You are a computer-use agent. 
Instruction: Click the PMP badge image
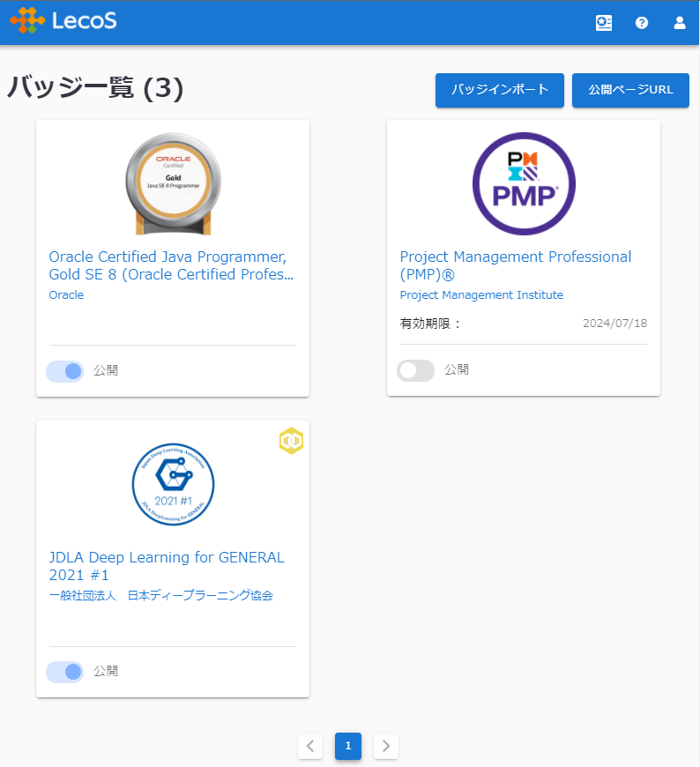pos(524,184)
